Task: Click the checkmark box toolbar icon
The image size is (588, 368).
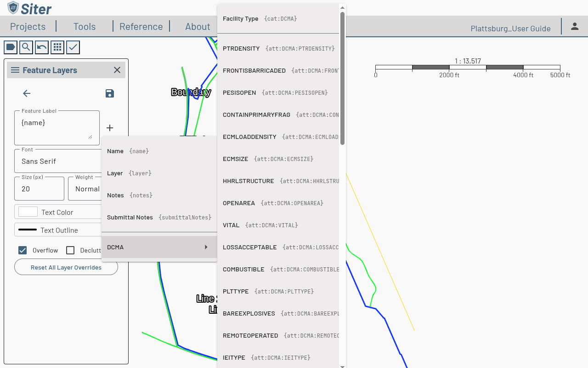Action: coord(73,47)
